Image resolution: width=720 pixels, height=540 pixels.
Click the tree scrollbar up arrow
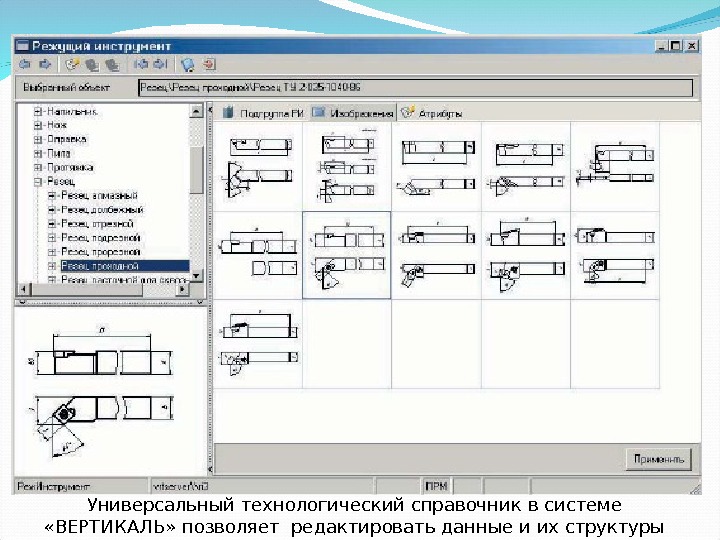coord(197,111)
